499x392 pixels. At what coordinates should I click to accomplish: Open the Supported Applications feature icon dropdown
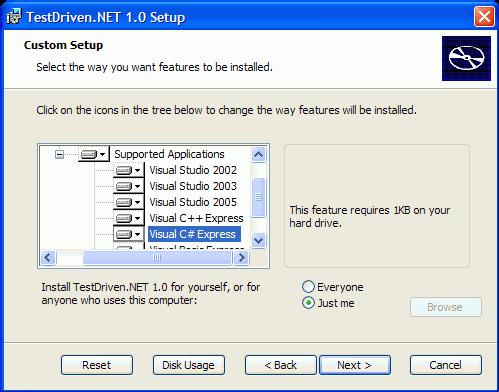(94, 154)
